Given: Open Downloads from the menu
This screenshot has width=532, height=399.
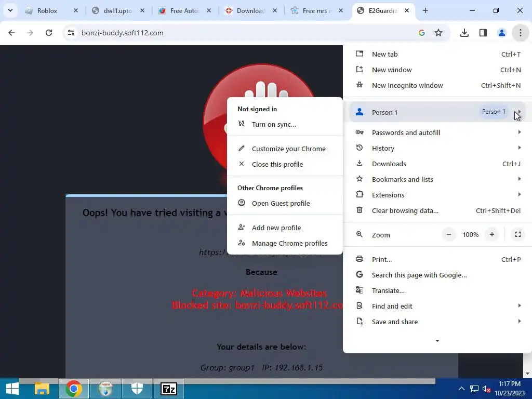Looking at the screenshot, I should tap(437, 164).
